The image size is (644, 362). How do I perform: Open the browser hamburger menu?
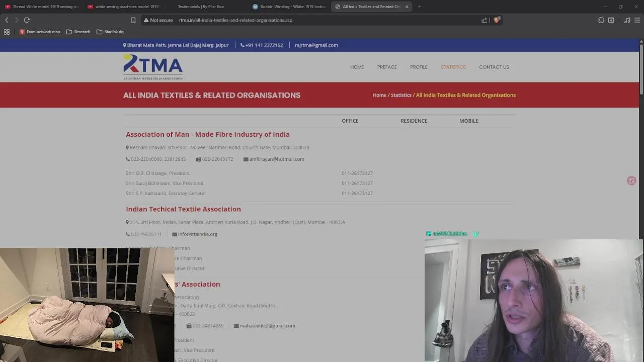(x=637, y=20)
